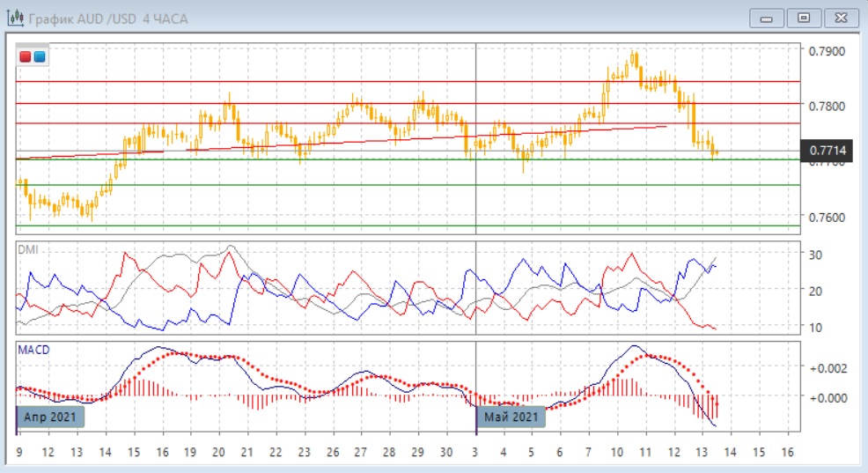Click the red square icon on chart
This screenshot has width=868, height=473.
(26, 57)
